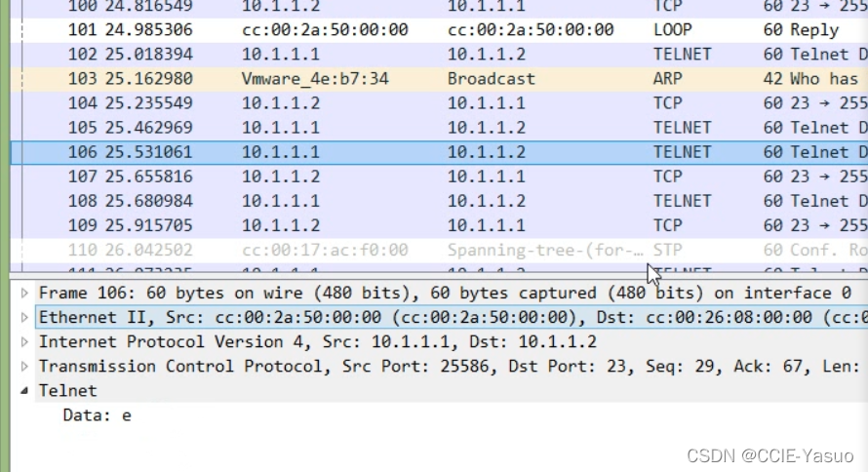
Task: Select packet 108 TELNET row
Action: tap(439, 201)
